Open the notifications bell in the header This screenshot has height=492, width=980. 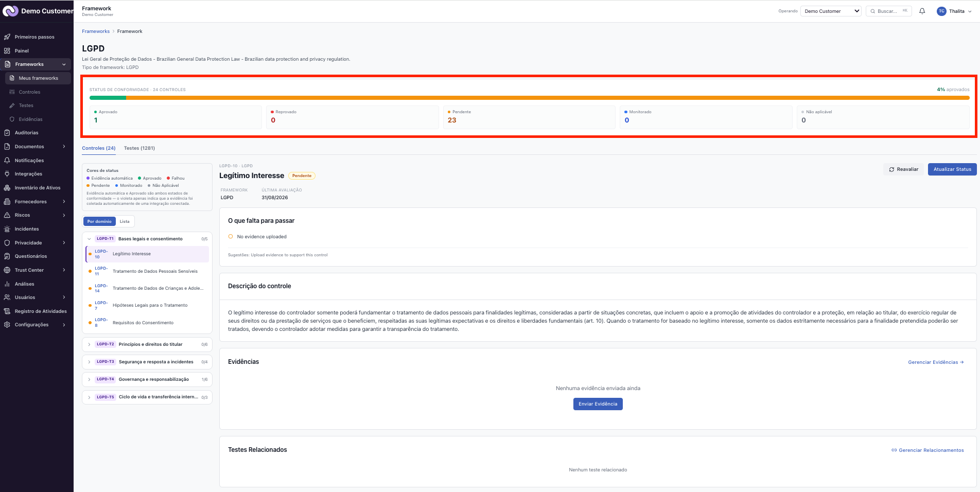(922, 11)
